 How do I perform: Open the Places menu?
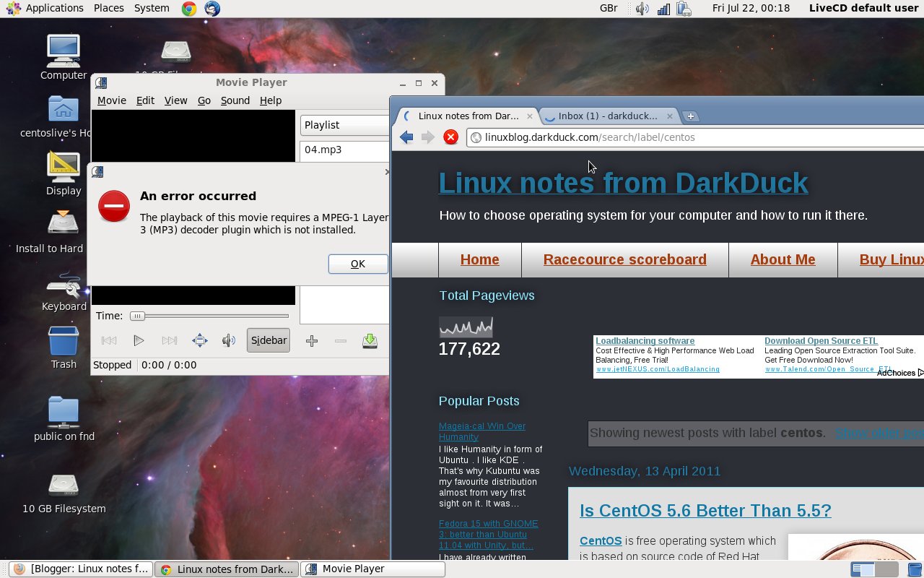109,8
